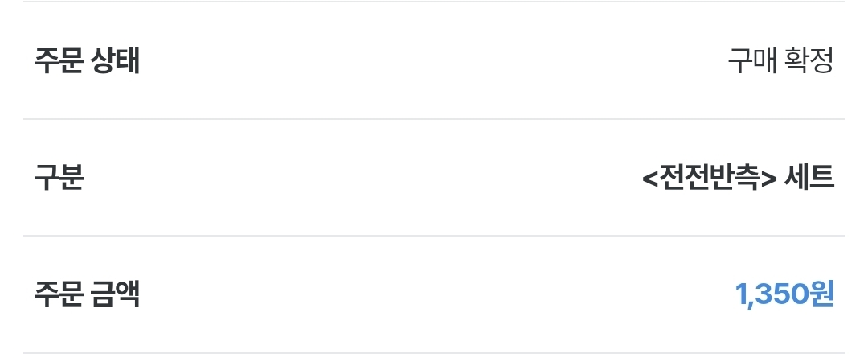868x358 pixels.
Task: Click 주문 in the 주문 상태 label
Action: (59, 60)
